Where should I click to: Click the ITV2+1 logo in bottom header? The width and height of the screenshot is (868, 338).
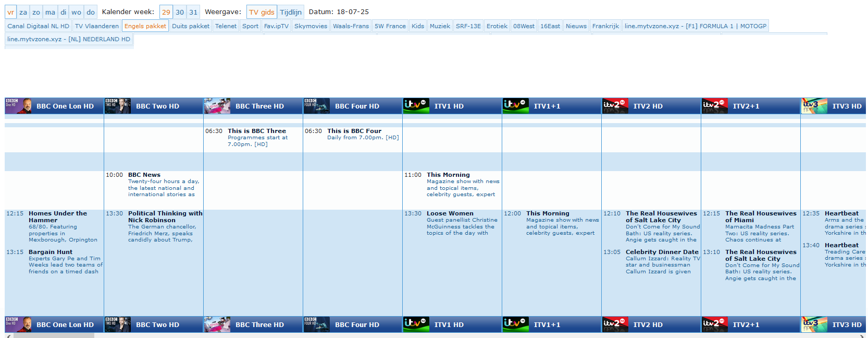tap(715, 324)
